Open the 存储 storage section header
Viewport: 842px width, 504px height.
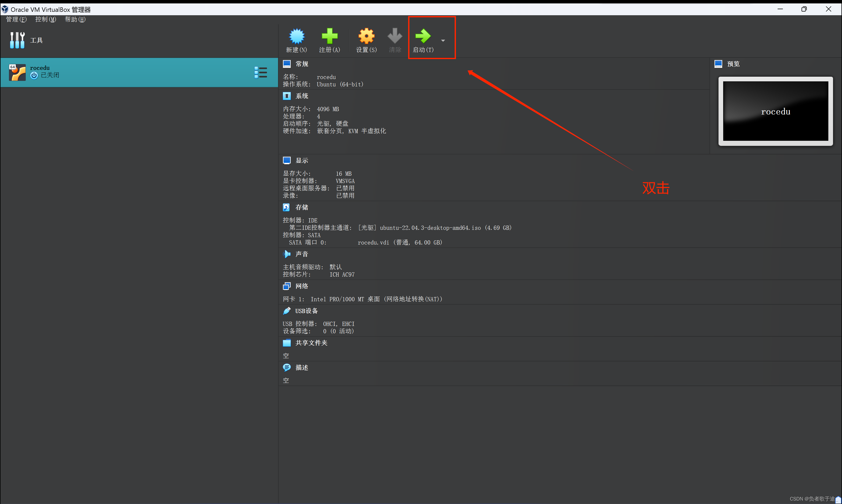point(302,207)
